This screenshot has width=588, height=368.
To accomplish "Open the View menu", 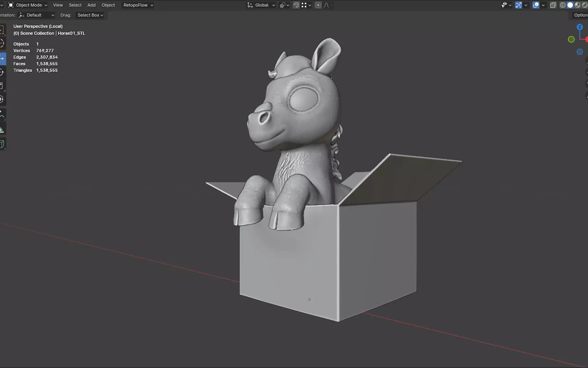I will click(x=58, y=5).
